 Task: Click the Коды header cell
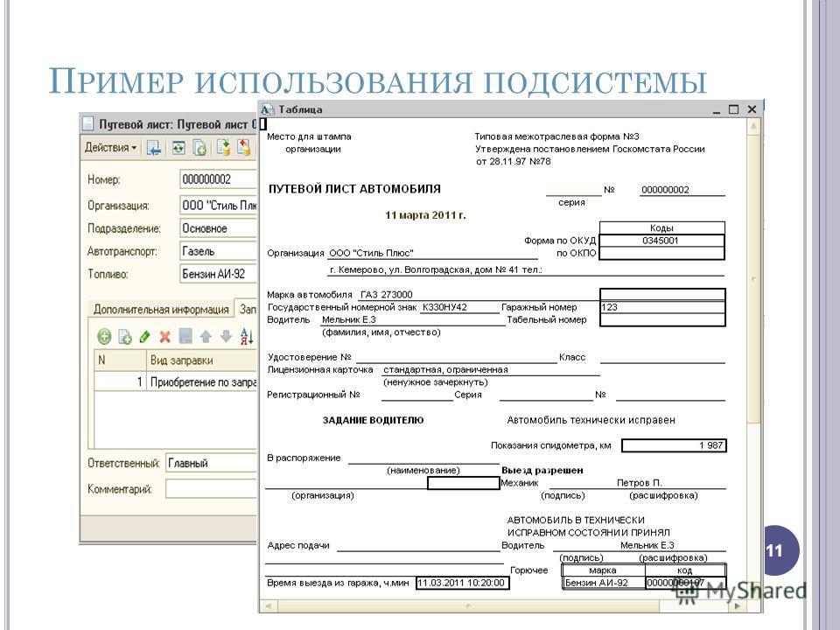point(661,228)
